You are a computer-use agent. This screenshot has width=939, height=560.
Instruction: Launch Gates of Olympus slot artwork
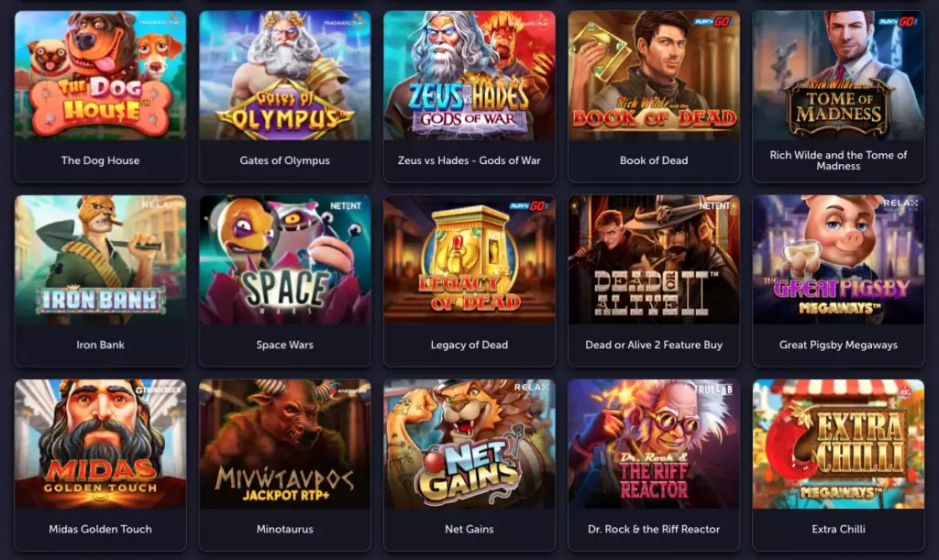pyautogui.click(x=284, y=75)
